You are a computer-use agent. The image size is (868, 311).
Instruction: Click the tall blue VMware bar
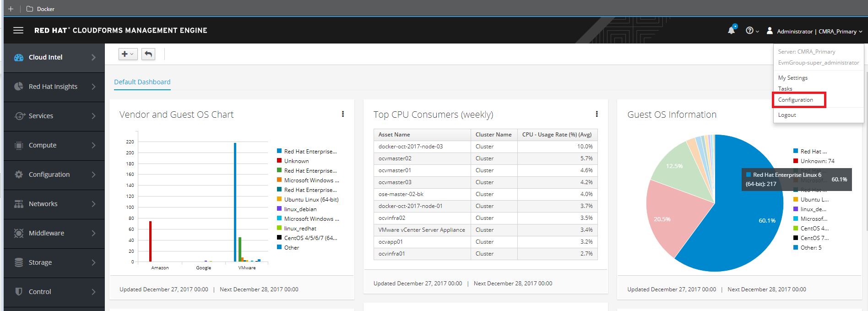click(235, 202)
